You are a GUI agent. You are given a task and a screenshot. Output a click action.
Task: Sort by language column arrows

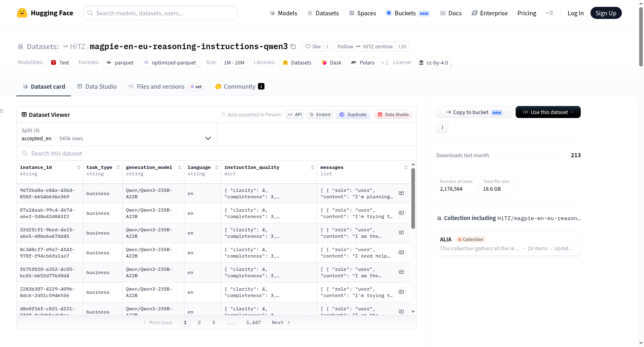tap(217, 167)
